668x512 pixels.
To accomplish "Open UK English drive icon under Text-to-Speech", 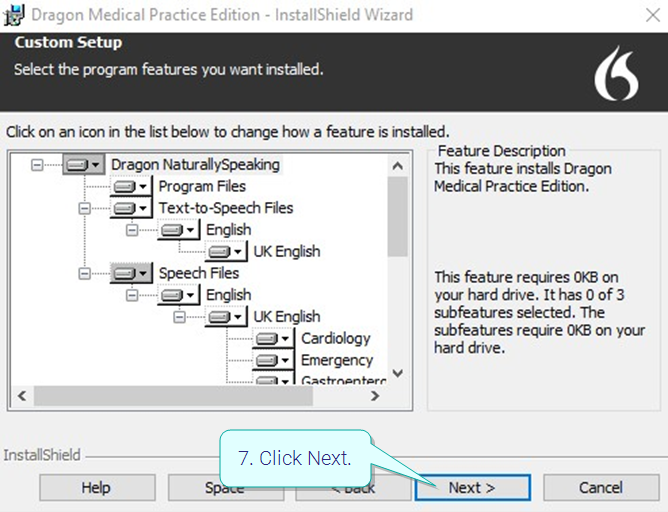I will pyautogui.click(x=226, y=252).
